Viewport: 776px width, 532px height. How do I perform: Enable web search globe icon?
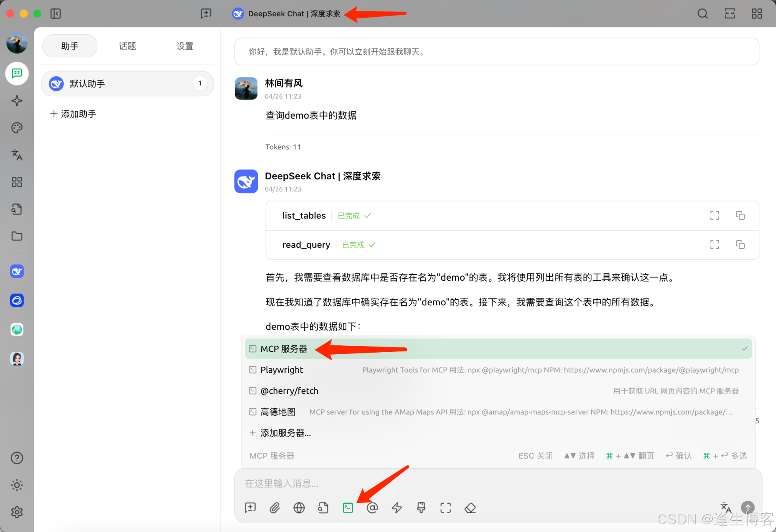pos(299,508)
